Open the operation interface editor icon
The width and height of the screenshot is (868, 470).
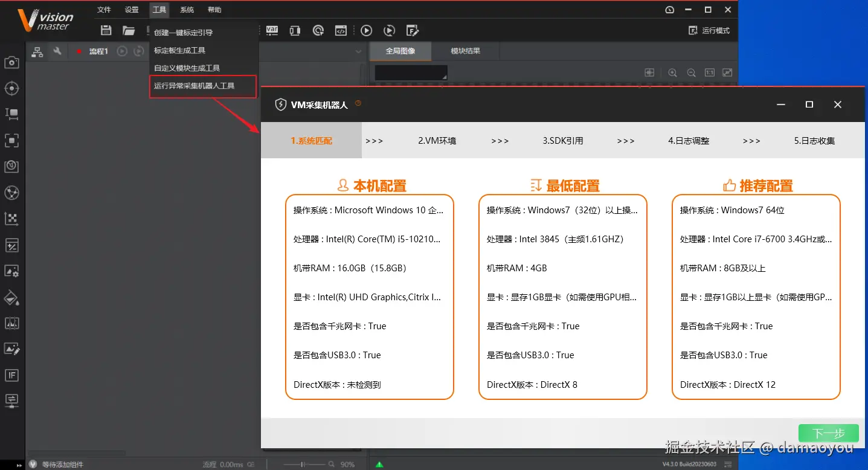point(413,30)
